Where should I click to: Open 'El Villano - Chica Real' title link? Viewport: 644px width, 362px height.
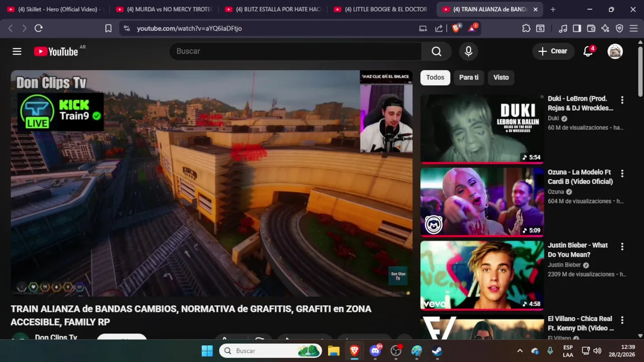[x=581, y=323]
